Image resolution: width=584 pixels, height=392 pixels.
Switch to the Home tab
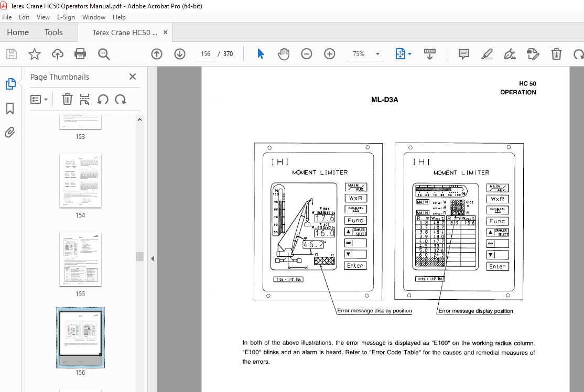tap(18, 32)
